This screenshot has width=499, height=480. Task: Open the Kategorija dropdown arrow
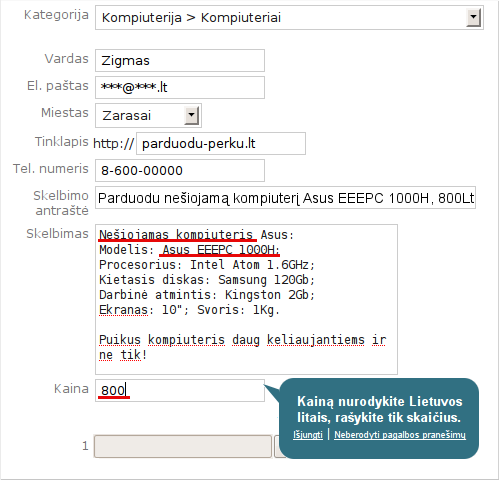[x=474, y=18]
